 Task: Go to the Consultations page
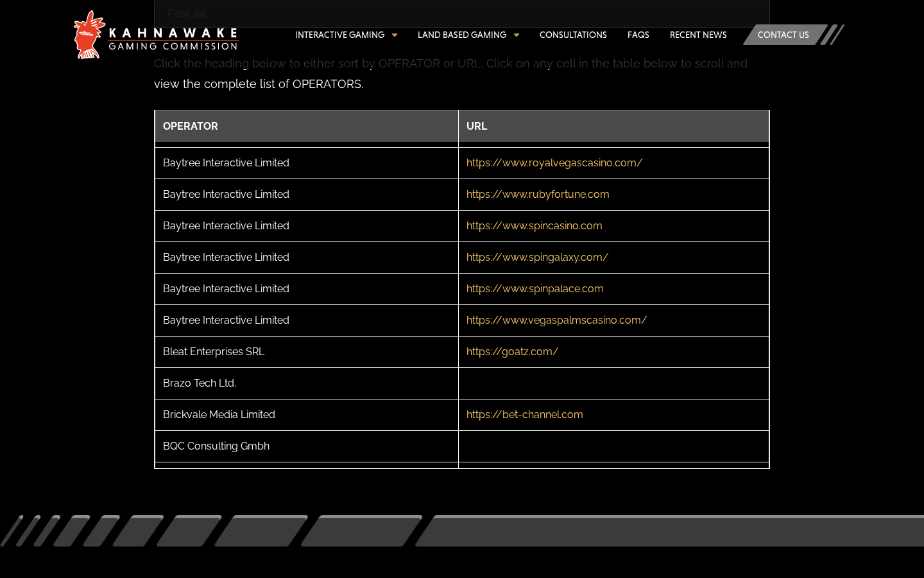coord(573,35)
